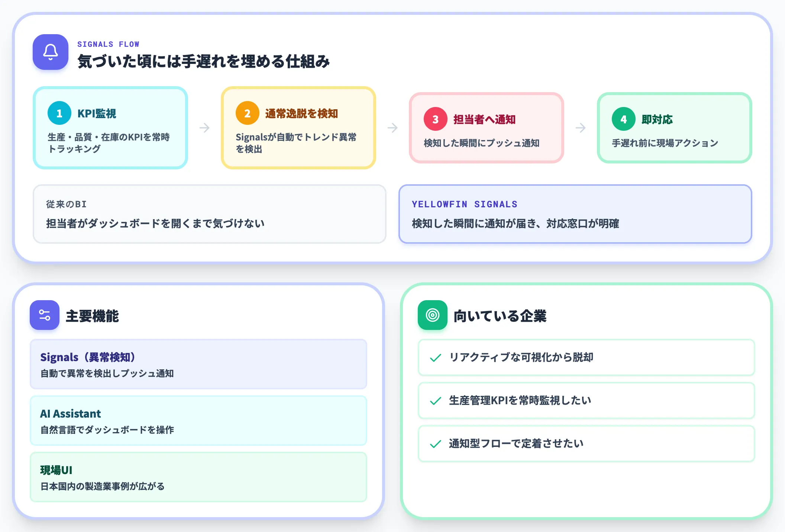Click the checkmark beside リアクティブな可視化から脱却

pos(435,358)
